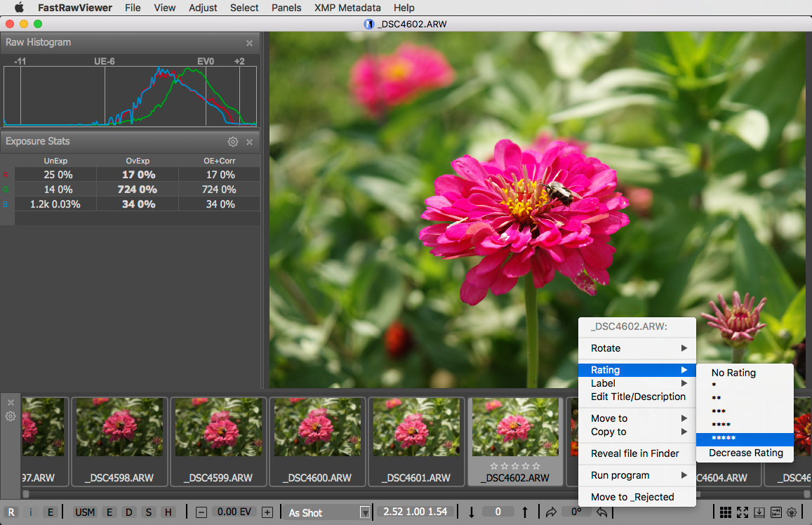This screenshot has width=812, height=525.
Task: Click the settings gear in bottom-right toolbar
Action: point(792,512)
